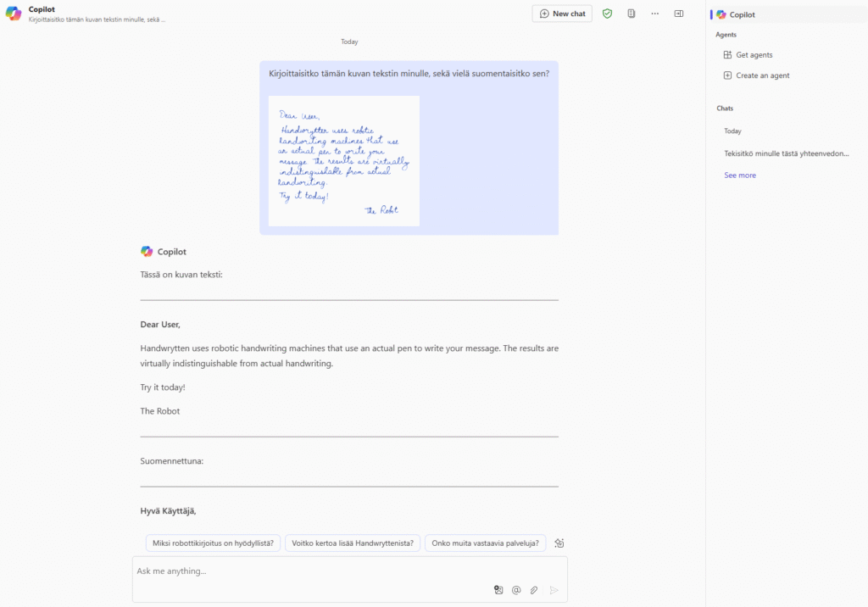
Task: Click the "Suomennettuna:" label
Action: (171, 461)
